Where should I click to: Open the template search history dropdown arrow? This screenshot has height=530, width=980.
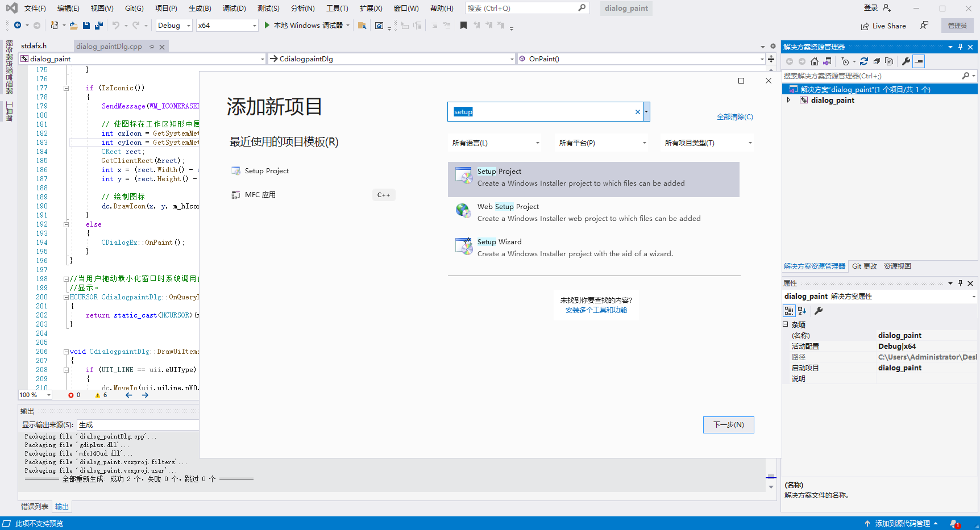tap(646, 112)
